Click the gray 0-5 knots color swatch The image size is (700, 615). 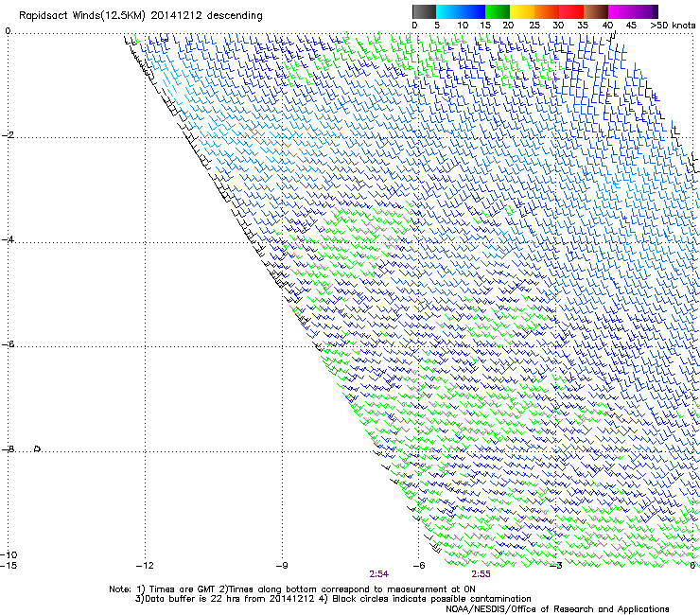424,11
